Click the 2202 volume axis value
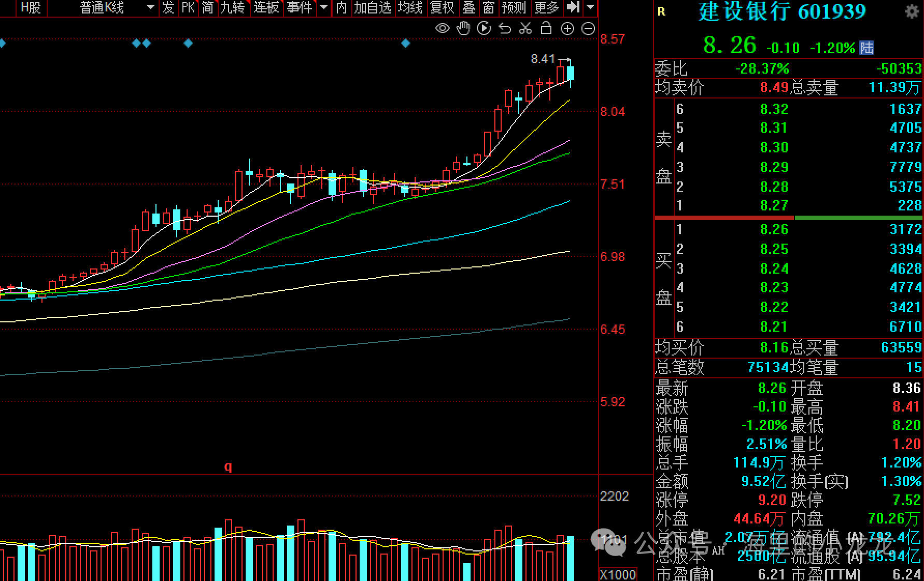The height and width of the screenshot is (581, 924). (x=614, y=496)
